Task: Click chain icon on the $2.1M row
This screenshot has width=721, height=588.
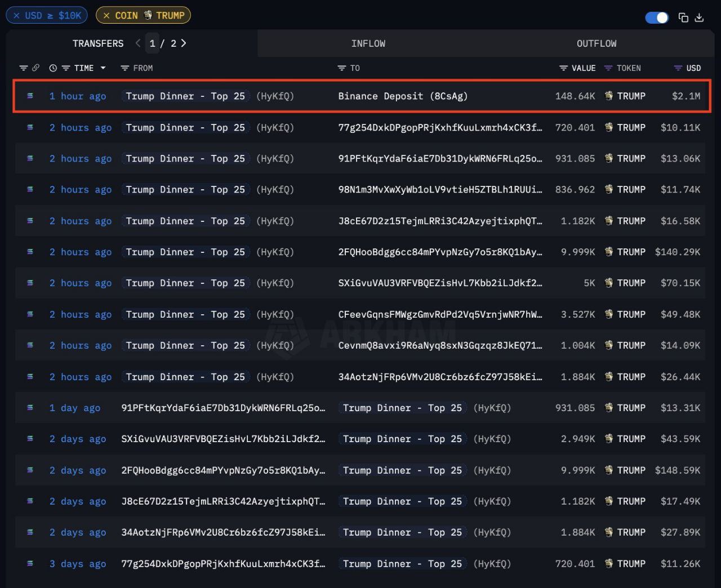Action: pyautogui.click(x=30, y=96)
